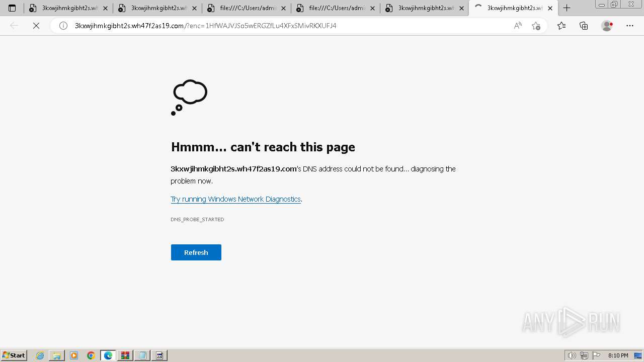This screenshot has height=362, width=644.
Task: Open the notepad taskbar icon
Action: tap(142, 355)
